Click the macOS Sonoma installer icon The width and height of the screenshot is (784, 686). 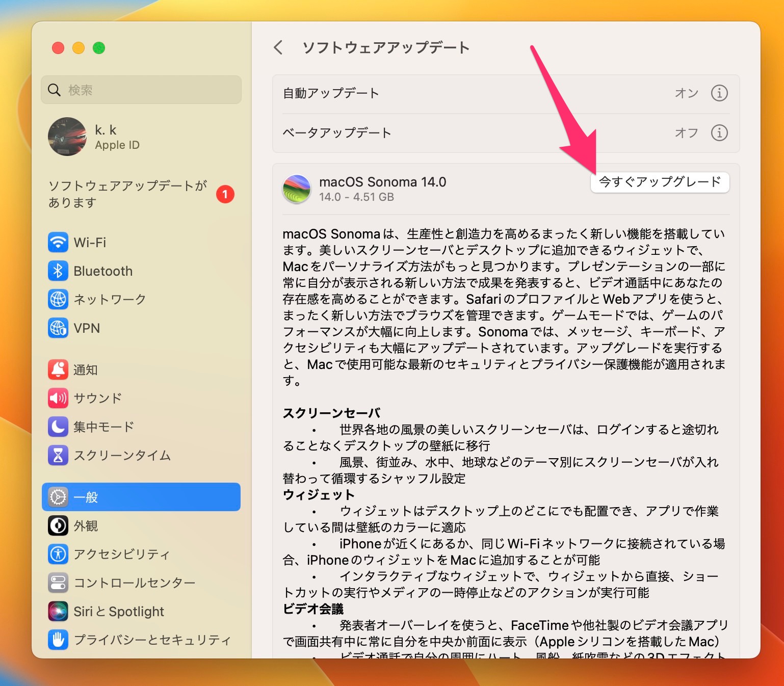pyautogui.click(x=297, y=189)
